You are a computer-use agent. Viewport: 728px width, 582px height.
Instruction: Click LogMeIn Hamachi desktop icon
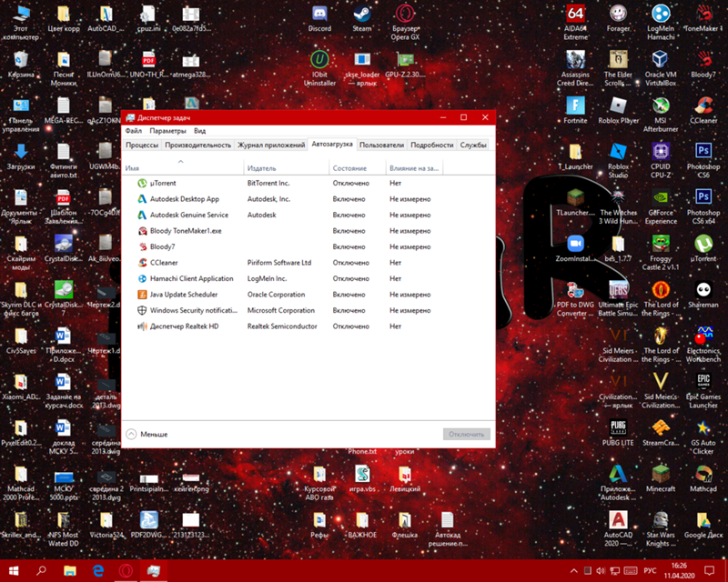click(x=661, y=14)
